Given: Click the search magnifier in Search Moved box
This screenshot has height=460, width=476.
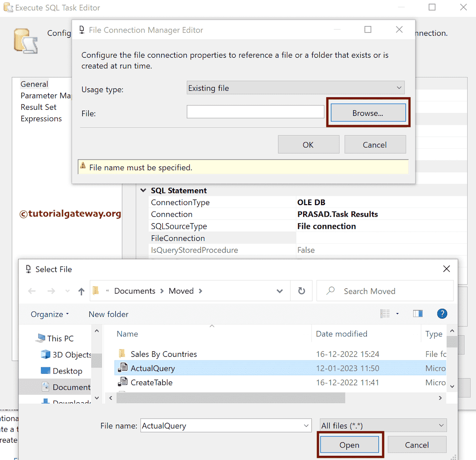Looking at the screenshot, I should [330, 291].
